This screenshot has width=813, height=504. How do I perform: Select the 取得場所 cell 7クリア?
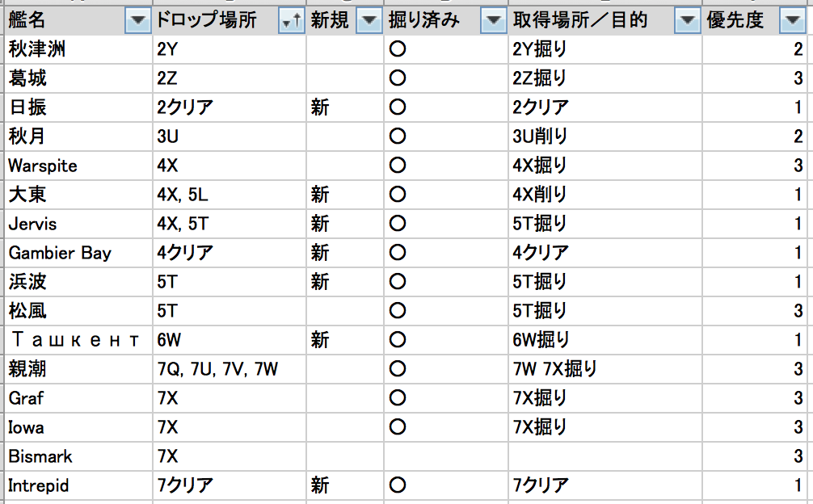point(605,485)
